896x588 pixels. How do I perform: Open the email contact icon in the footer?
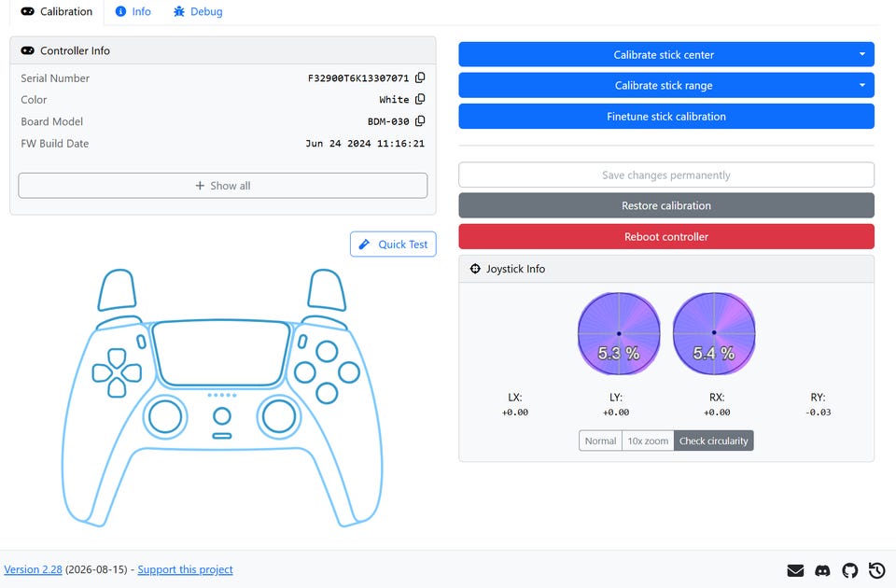coord(795,570)
